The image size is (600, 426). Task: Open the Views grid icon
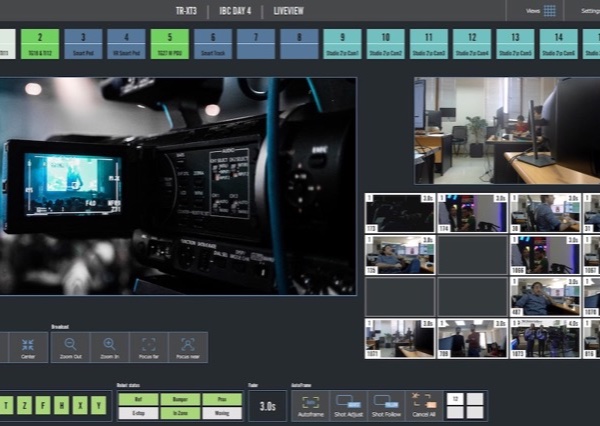tap(549, 11)
